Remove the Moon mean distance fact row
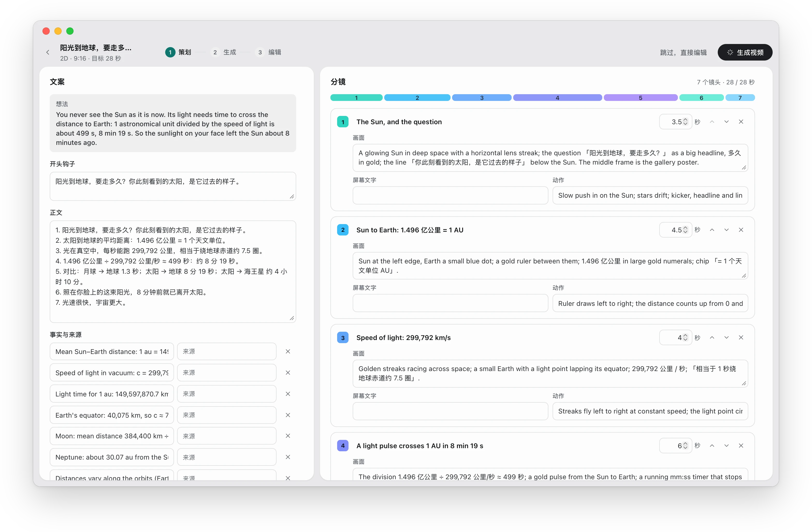Viewport: 812px width, 532px height. point(288,436)
